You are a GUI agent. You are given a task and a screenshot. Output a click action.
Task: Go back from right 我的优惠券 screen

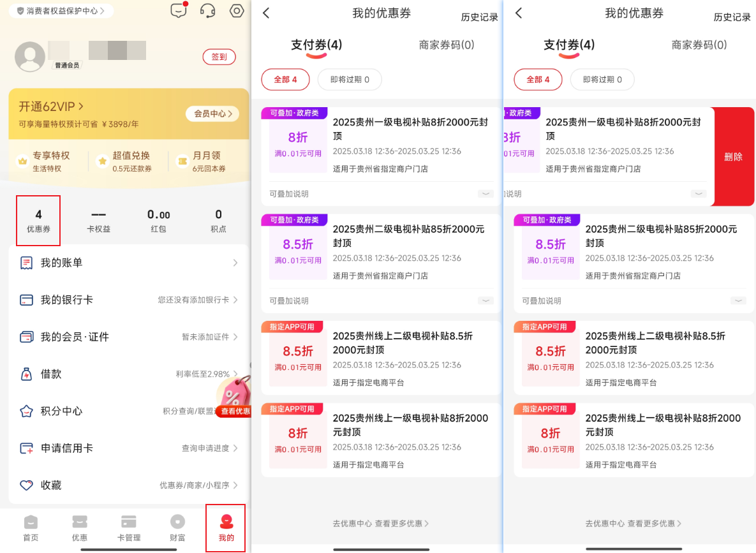[519, 13]
